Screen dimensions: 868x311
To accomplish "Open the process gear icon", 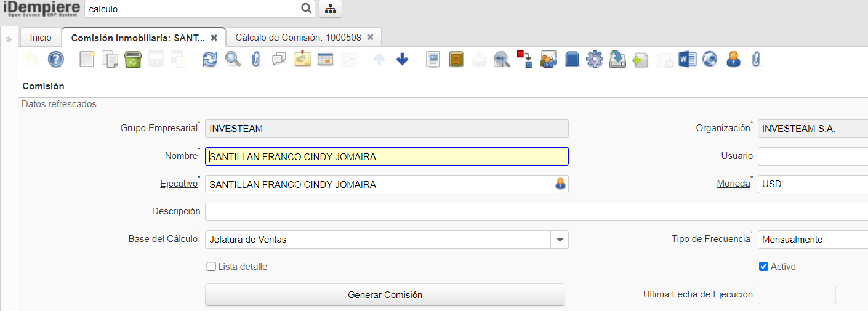I will (594, 59).
